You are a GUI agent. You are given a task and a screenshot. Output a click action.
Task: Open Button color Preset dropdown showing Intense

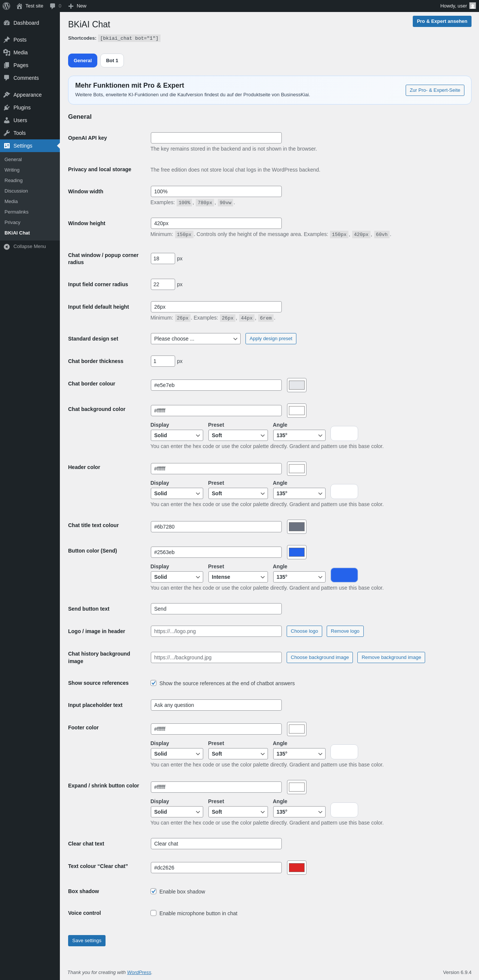point(238,577)
